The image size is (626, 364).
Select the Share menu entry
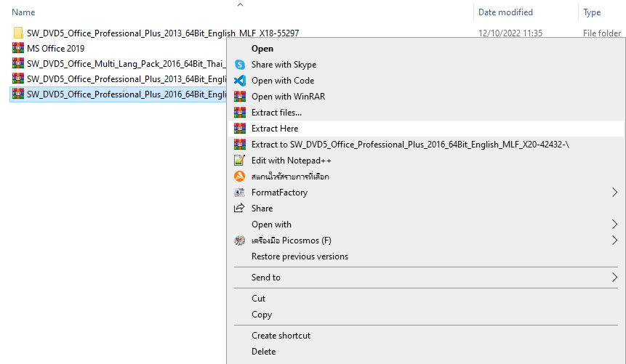coord(262,209)
